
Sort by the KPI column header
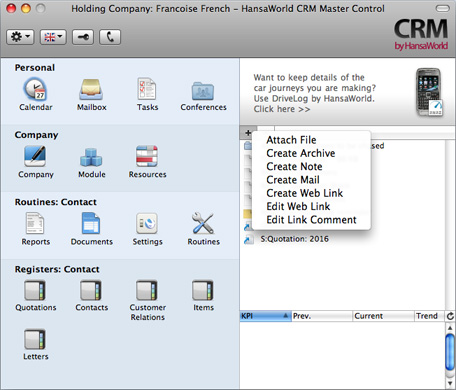coord(265,316)
